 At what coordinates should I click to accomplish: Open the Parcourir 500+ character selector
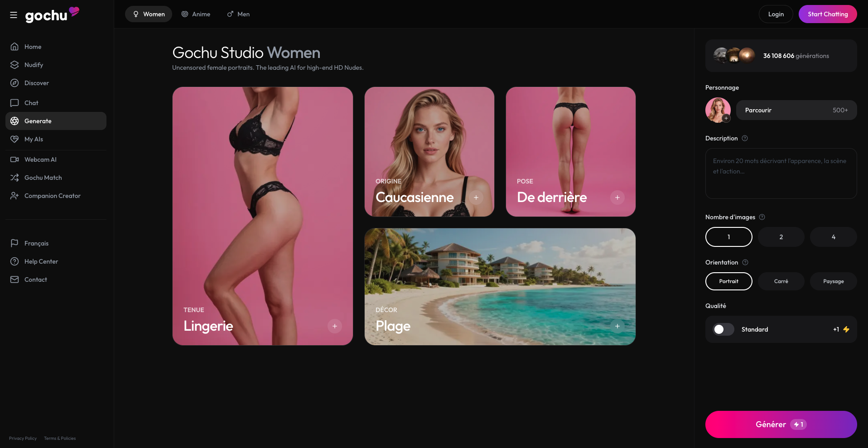tap(796, 110)
